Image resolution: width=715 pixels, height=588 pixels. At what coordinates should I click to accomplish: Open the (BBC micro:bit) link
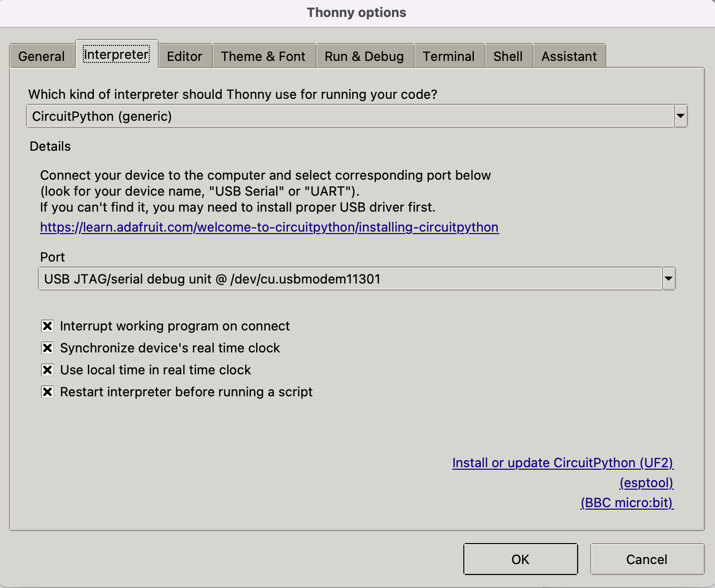627,503
